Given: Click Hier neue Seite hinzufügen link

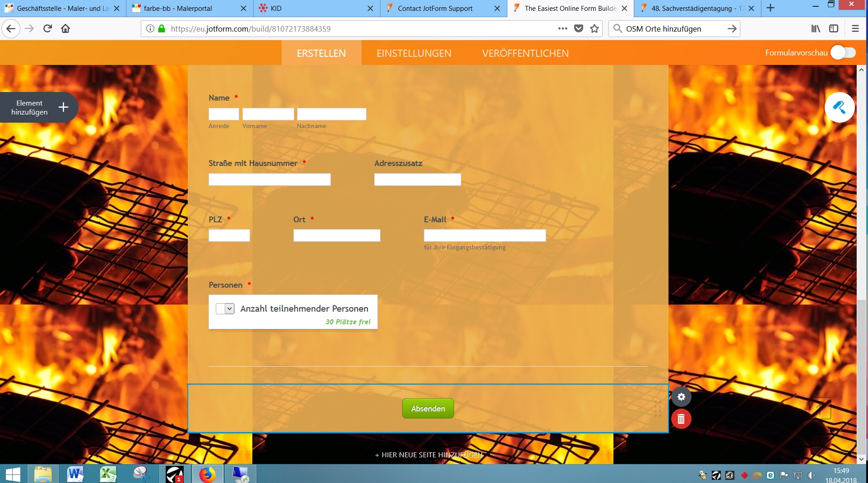Looking at the screenshot, I should click(x=428, y=455).
